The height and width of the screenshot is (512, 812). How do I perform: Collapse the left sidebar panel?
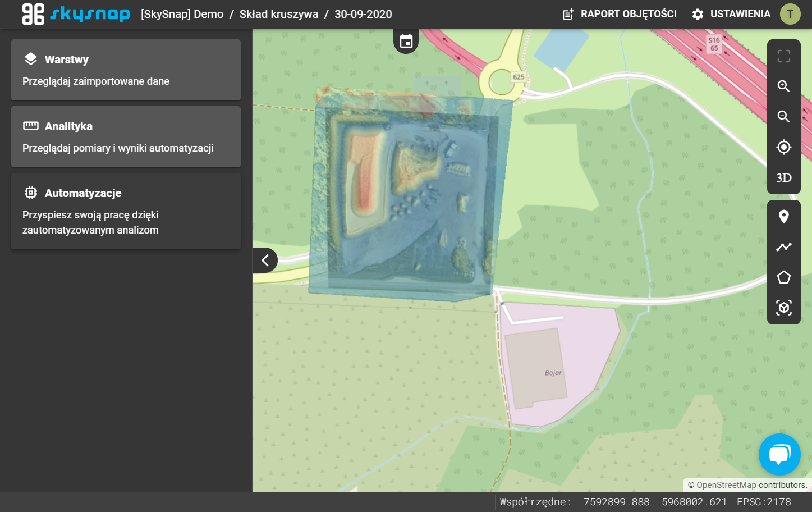pos(265,260)
